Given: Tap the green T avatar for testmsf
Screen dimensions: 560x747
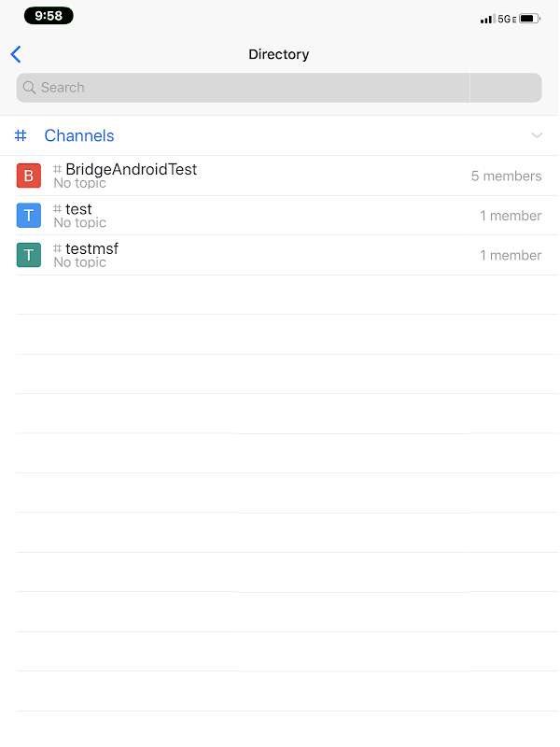Looking at the screenshot, I should (x=29, y=255).
